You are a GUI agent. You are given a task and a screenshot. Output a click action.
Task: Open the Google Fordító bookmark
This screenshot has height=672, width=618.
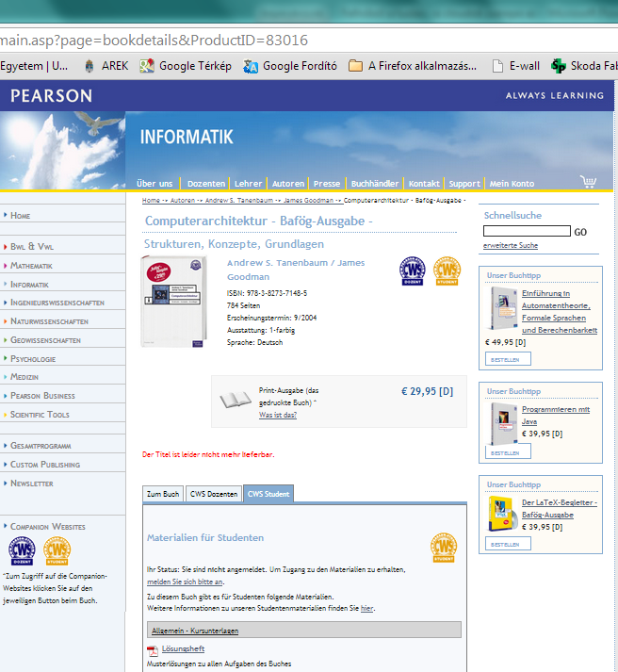[290, 66]
